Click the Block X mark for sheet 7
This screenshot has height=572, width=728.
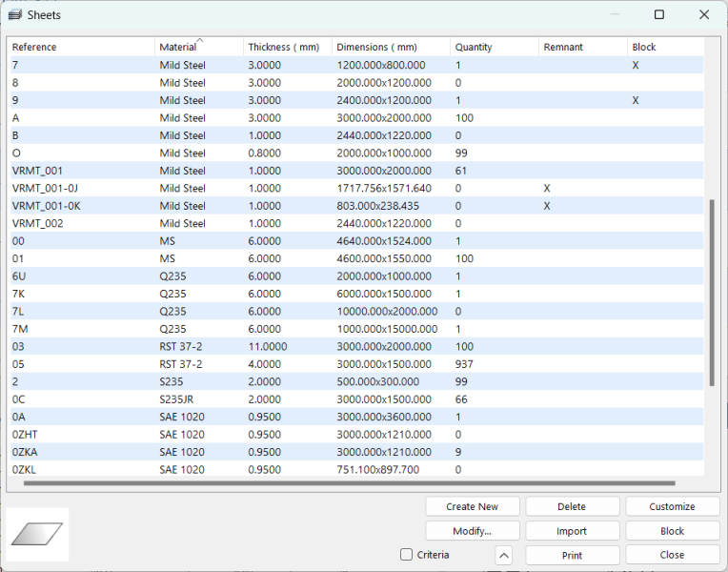click(636, 65)
